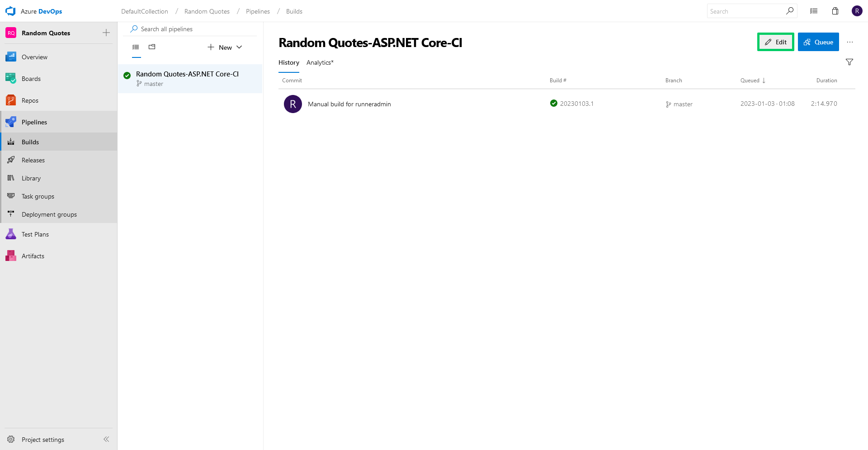Click the Commit column header

(292, 81)
